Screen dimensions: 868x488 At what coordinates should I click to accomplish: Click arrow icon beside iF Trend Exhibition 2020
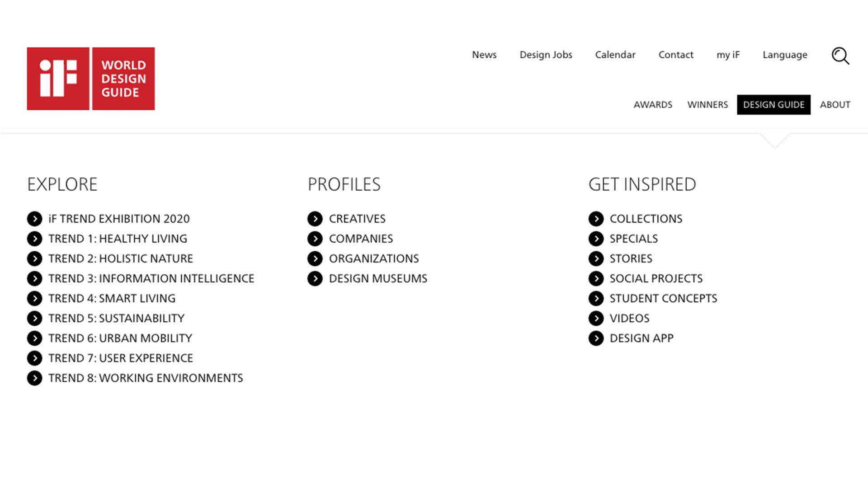click(x=34, y=219)
